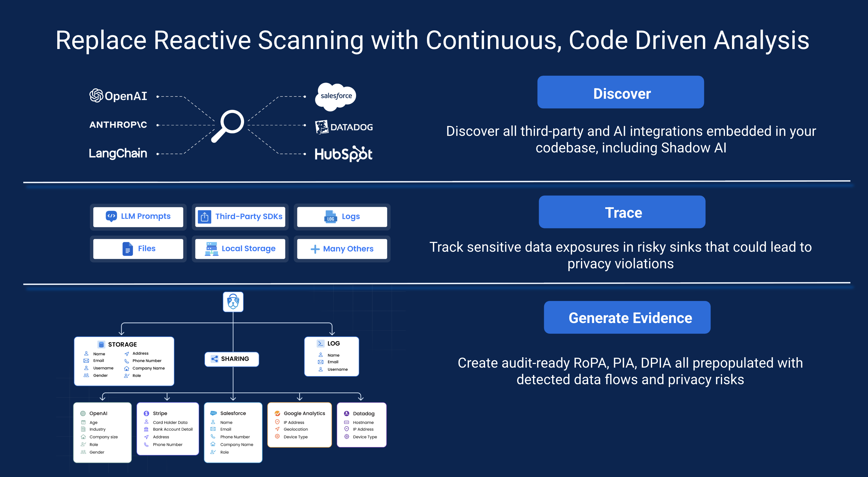Image resolution: width=868 pixels, height=477 pixels.
Task: Click the Stripe card icon
Action: click(x=146, y=413)
